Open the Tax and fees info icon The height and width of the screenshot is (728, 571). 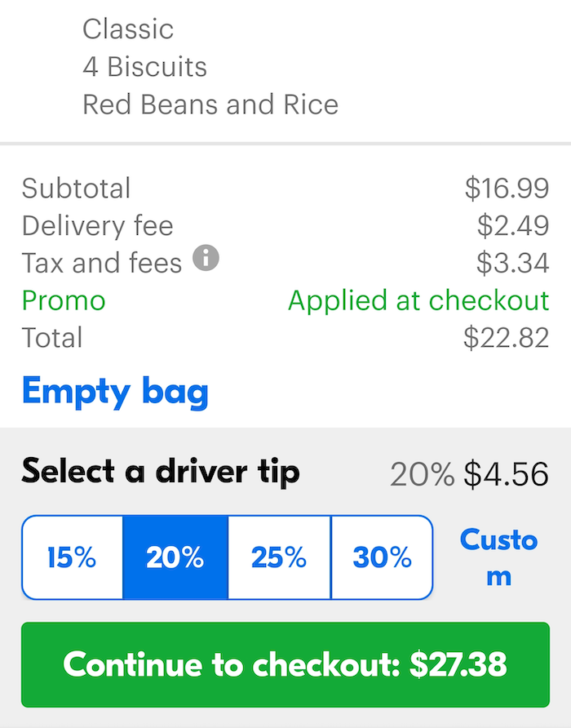click(x=206, y=258)
